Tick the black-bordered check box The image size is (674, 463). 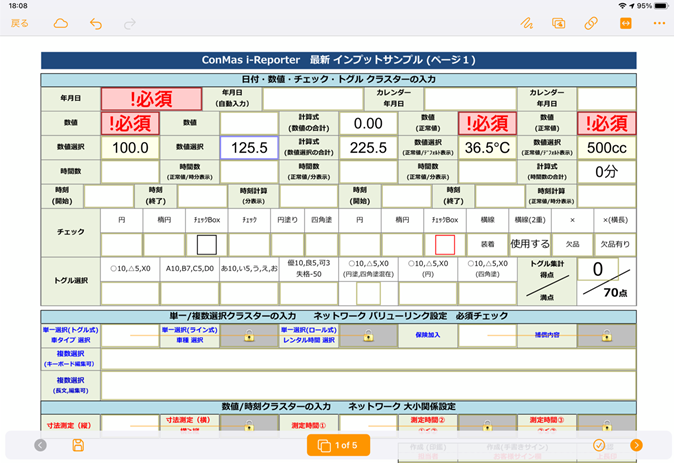206,244
